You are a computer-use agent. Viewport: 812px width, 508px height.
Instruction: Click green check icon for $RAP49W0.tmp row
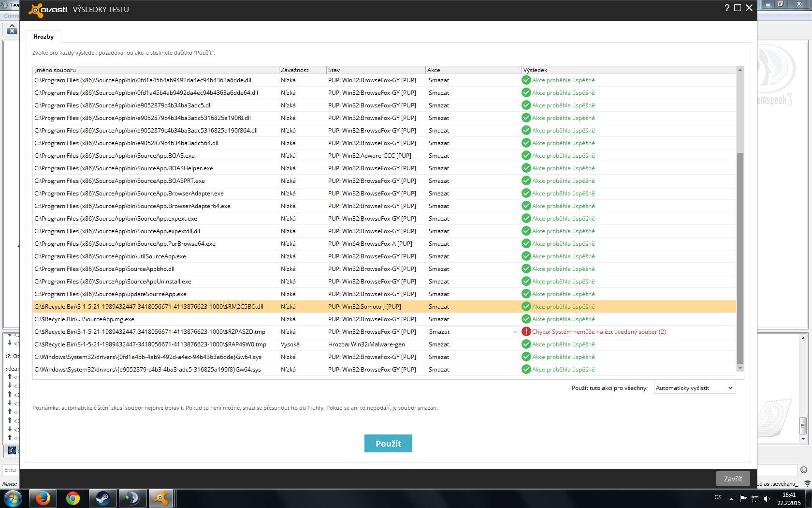(526, 344)
